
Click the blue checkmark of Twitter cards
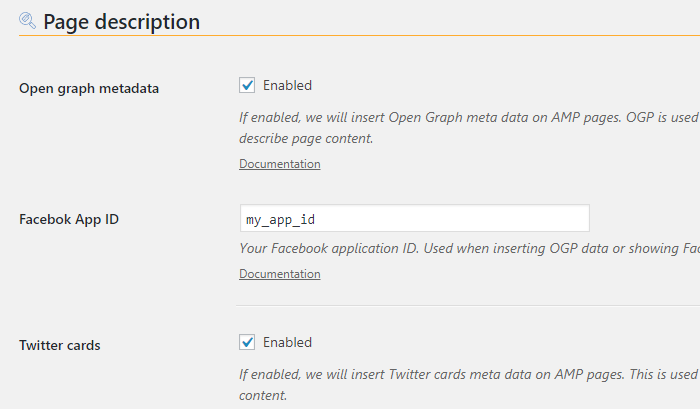coord(247,342)
